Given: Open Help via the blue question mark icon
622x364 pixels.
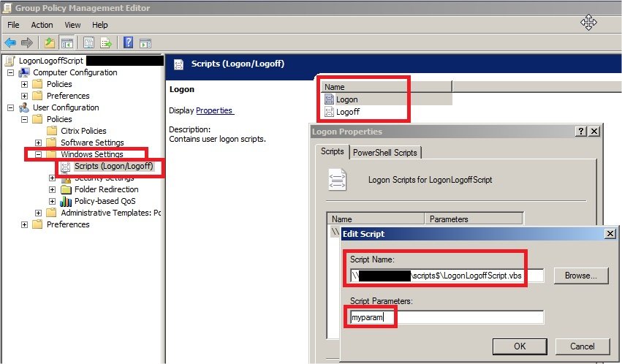Looking at the screenshot, I should tap(128, 42).
